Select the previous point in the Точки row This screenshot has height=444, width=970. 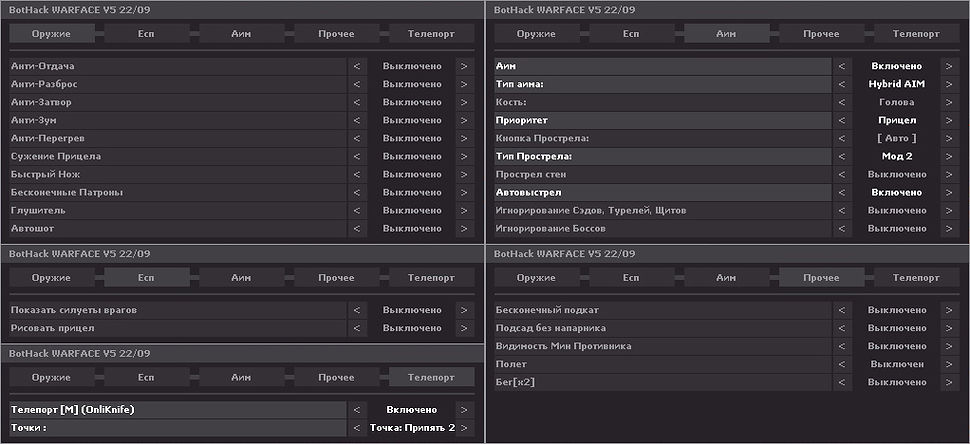(x=356, y=427)
